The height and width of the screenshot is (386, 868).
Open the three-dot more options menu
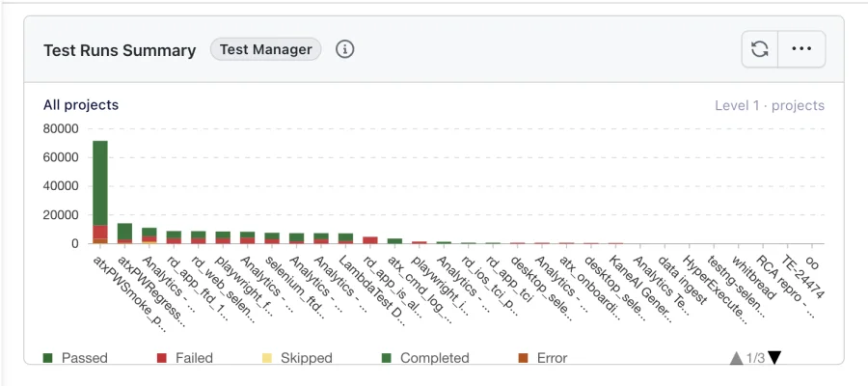801,49
